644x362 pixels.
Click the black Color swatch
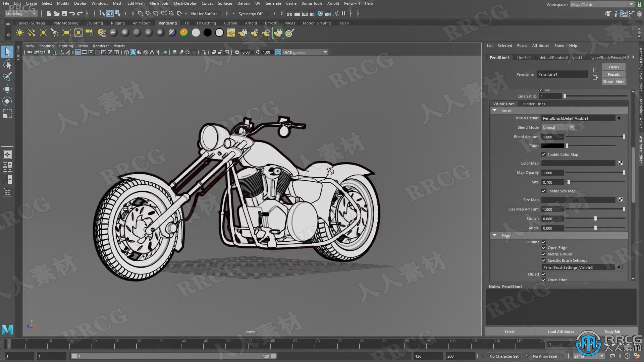552,146
